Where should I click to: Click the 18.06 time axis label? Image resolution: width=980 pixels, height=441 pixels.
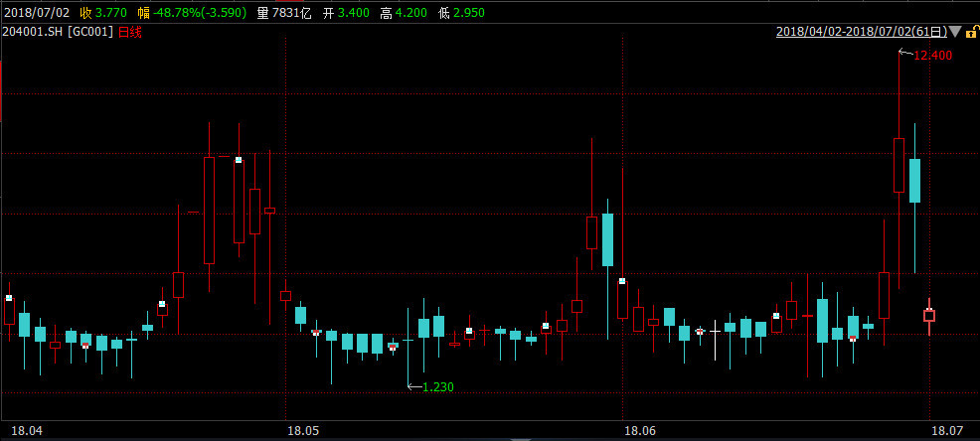640,431
